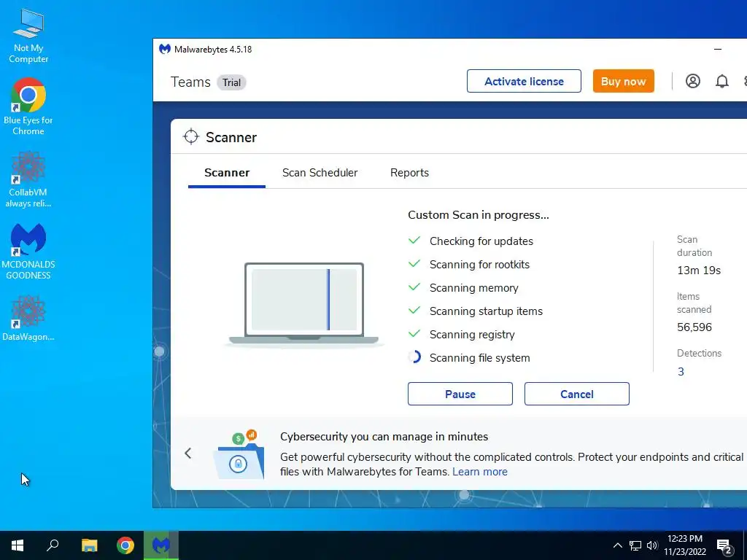Screen dimensions: 747x560
Task: Click the green check beside Checking for updates
Action: pyautogui.click(x=414, y=240)
